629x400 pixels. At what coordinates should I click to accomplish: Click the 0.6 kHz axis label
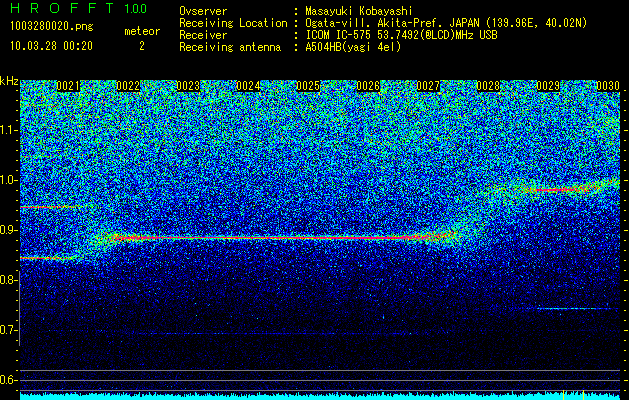9,380
